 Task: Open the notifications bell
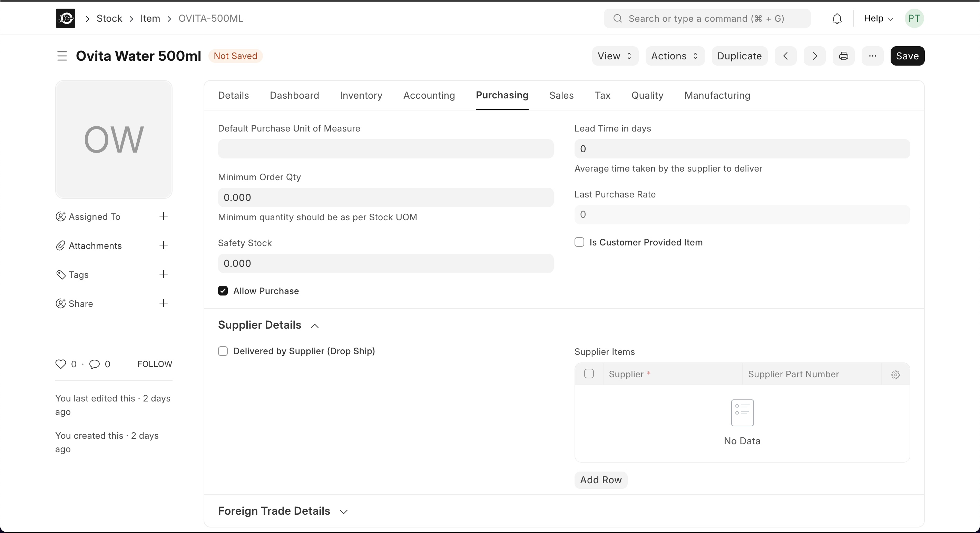click(837, 19)
